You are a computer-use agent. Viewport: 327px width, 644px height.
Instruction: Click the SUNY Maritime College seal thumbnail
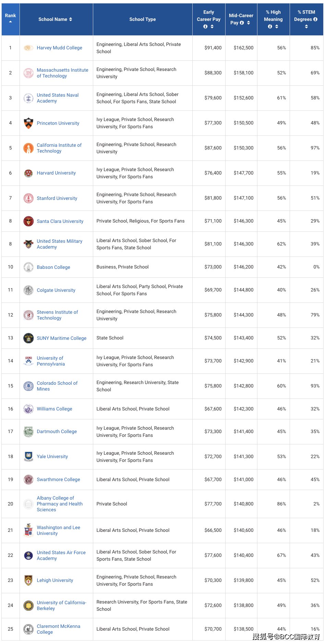pyautogui.click(x=28, y=338)
